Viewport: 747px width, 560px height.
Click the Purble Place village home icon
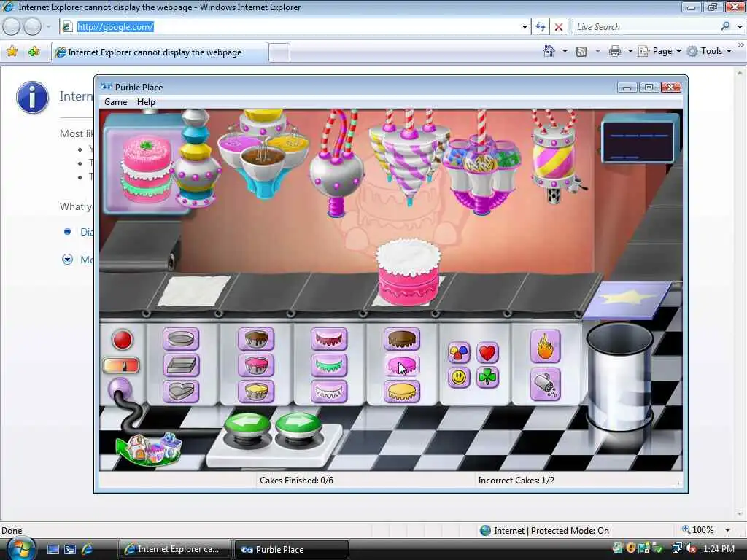point(150,448)
